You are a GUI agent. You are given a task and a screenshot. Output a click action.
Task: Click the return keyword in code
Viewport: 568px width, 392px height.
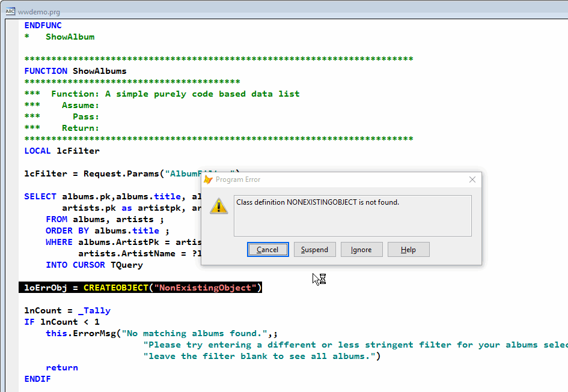pos(61,367)
